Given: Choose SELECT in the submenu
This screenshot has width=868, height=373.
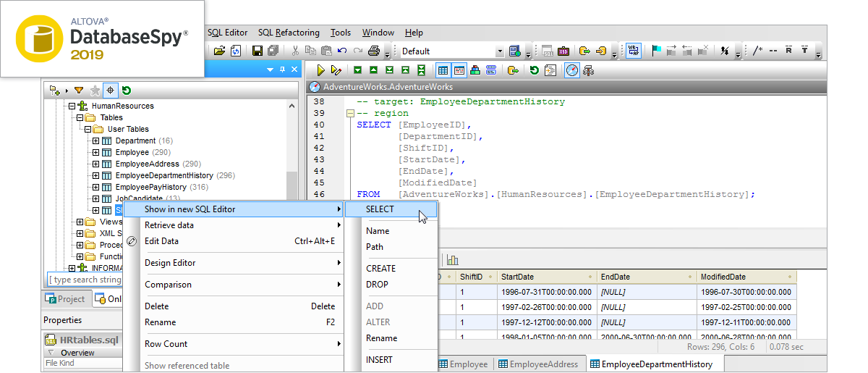Looking at the screenshot, I should pyautogui.click(x=391, y=209).
